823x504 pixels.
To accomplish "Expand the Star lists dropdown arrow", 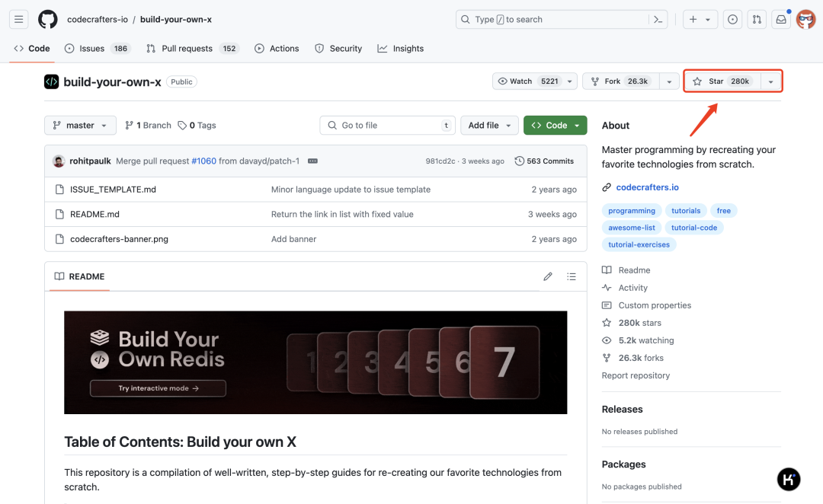I will point(770,81).
